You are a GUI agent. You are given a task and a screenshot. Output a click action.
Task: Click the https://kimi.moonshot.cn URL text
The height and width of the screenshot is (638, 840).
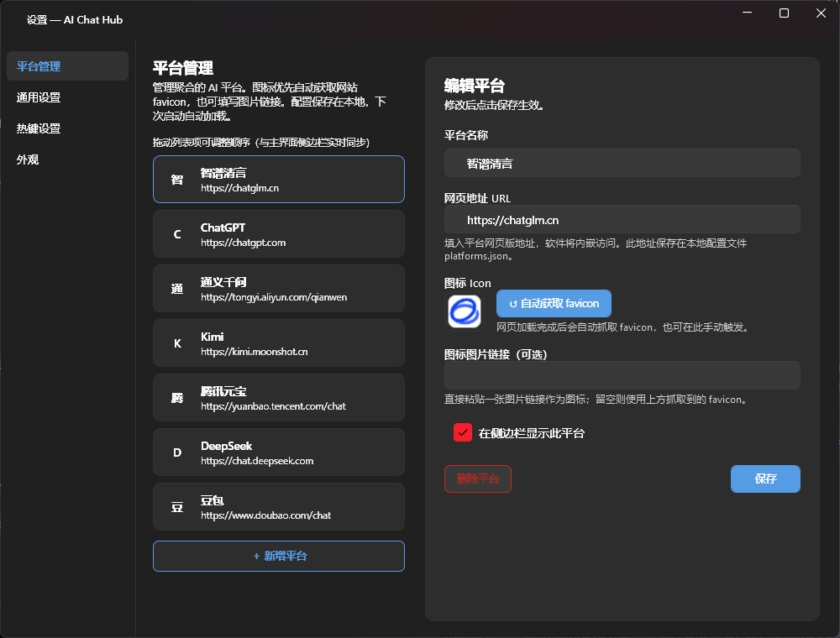[255, 353]
